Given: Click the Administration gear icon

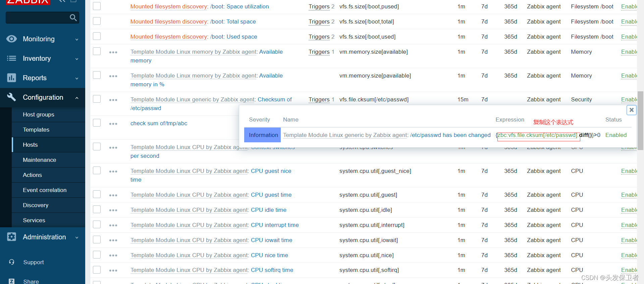Looking at the screenshot, I should tap(11, 237).
